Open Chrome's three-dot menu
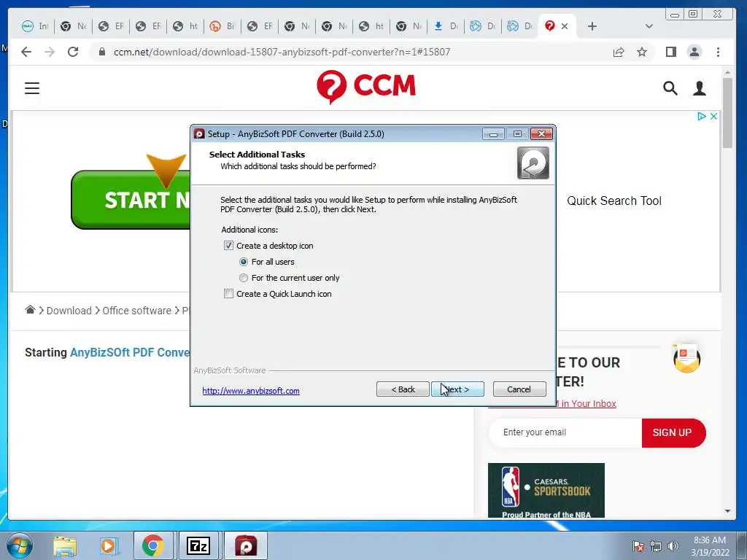Screen dimensions: 747x560 point(718,52)
